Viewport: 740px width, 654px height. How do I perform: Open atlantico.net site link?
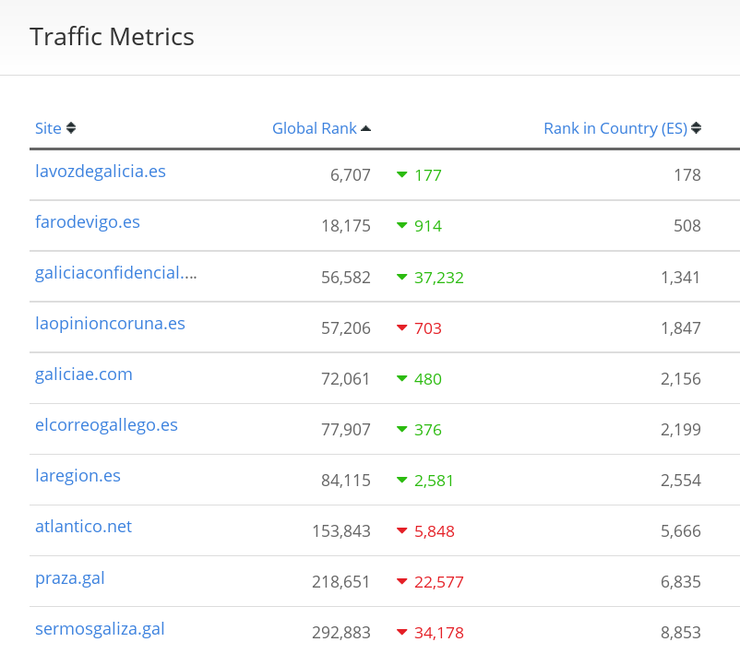[84, 527]
